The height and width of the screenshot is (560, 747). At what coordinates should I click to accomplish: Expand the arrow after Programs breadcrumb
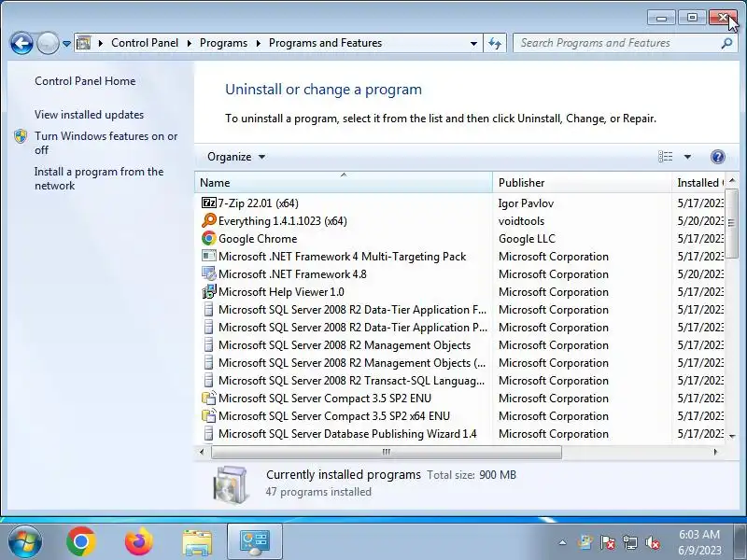[259, 43]
